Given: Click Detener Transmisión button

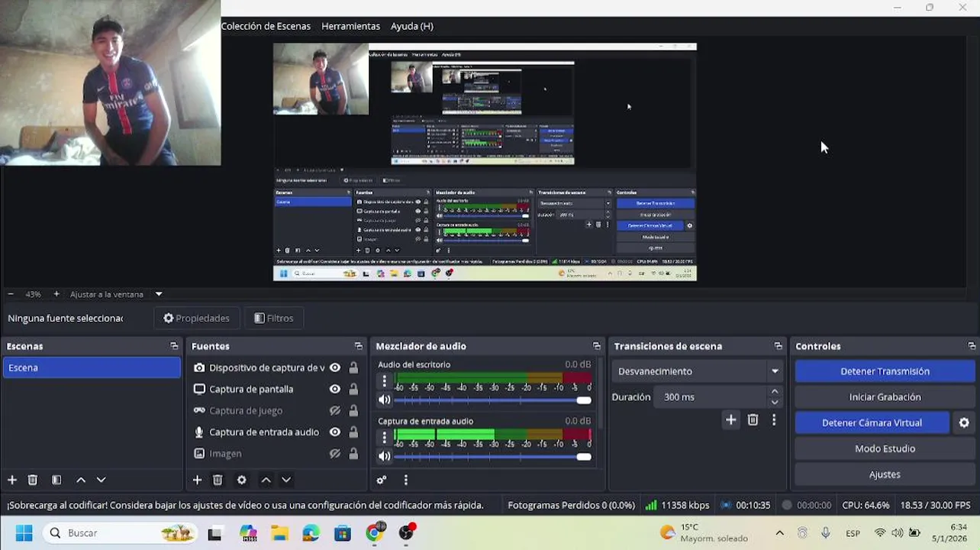Looking at the screenshot, I should click(x=885, y=371).
